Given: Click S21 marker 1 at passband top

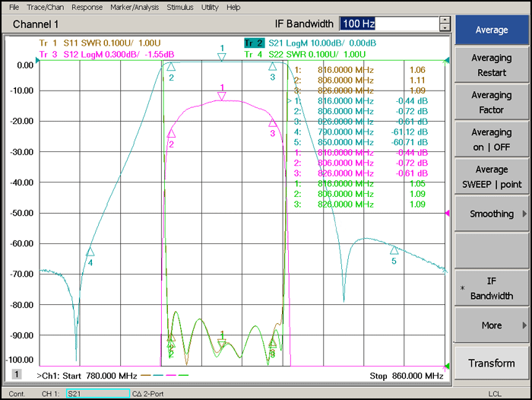Looking at the screenshot, I should pos(222,57).
